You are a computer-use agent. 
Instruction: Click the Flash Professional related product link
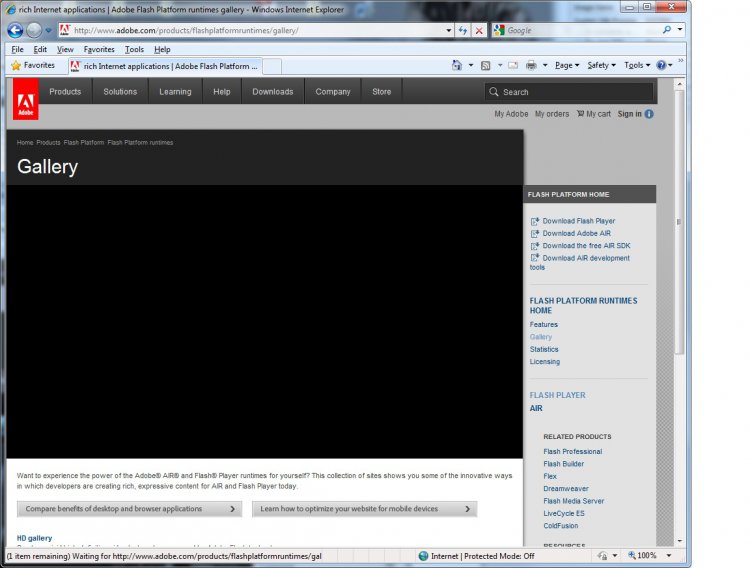(573, 452)
